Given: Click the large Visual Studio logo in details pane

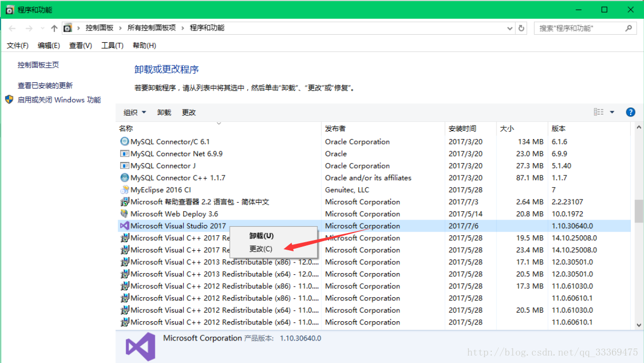Looking at the screenshot, I should pos(140,346).
